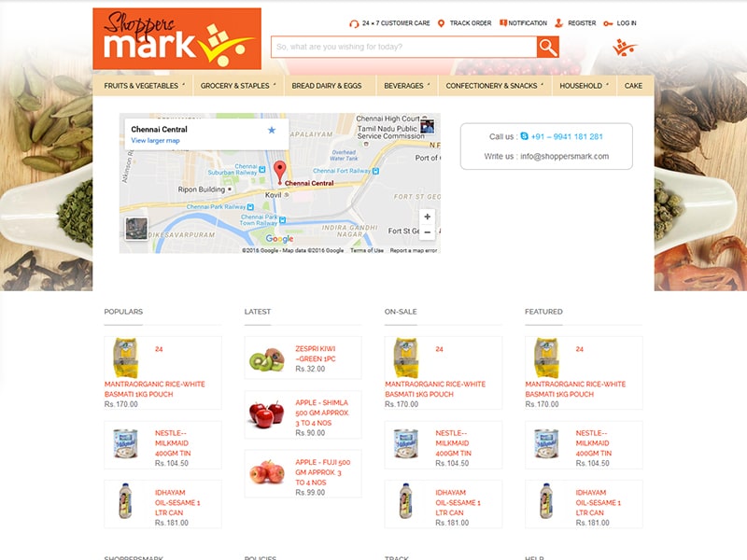Zoom out on the map
Viewport: 747px width, 560px height.
[428, 232]
